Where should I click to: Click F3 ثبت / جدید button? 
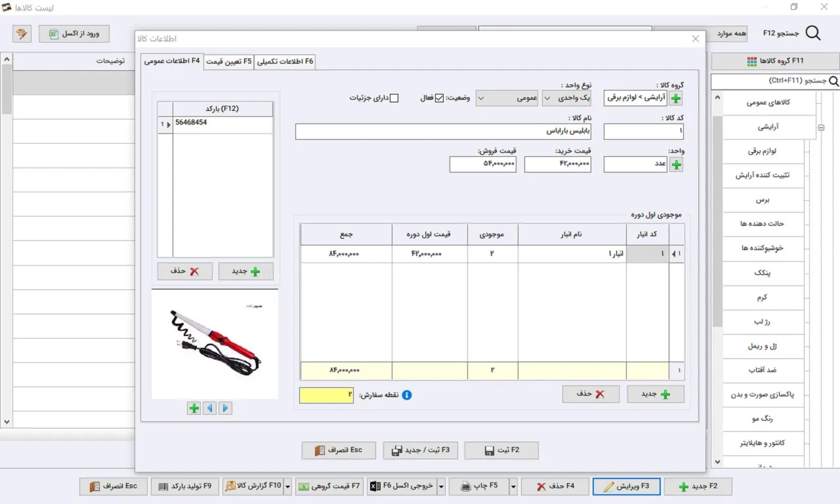point(420,450)
